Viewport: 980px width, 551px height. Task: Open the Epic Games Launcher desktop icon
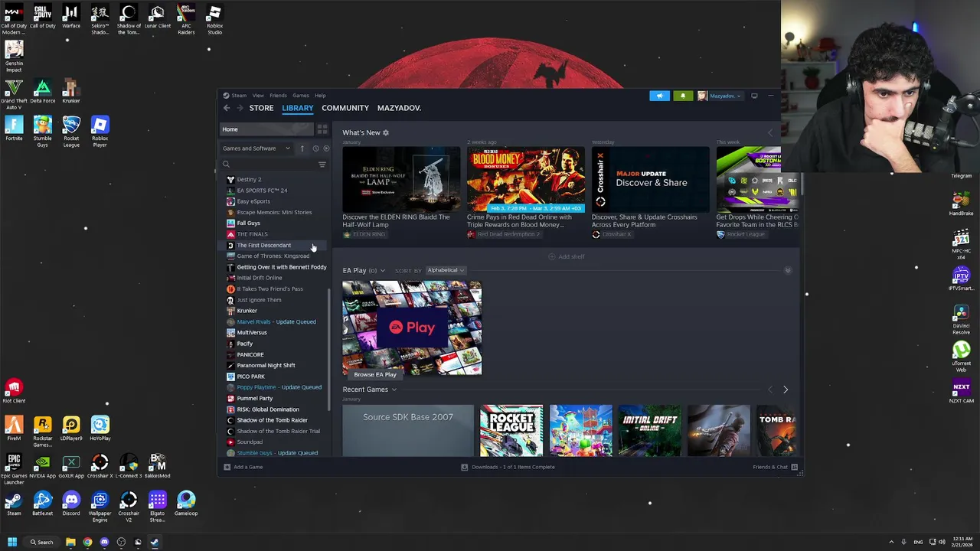14,468
